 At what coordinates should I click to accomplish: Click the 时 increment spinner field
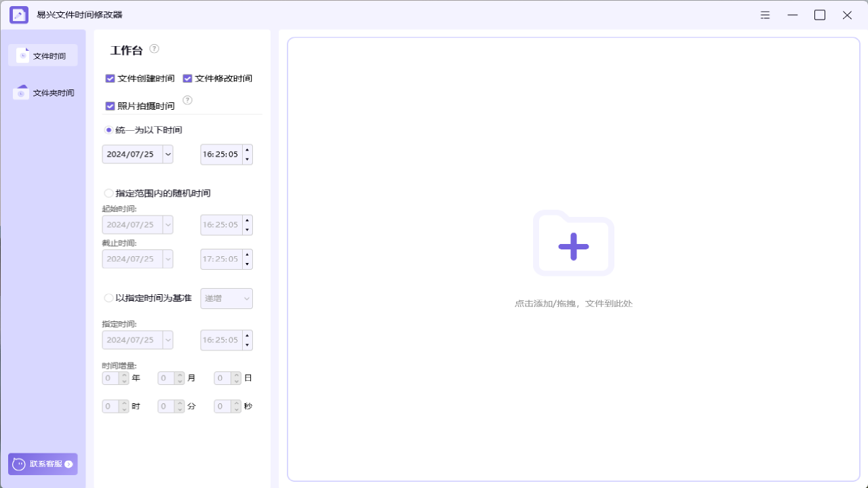[115, 407]
